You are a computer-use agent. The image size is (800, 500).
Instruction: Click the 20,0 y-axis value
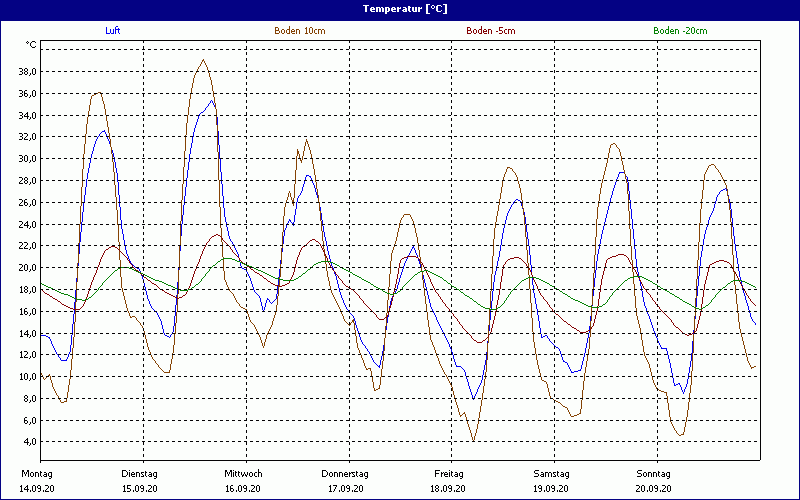(x=27, y=268)
